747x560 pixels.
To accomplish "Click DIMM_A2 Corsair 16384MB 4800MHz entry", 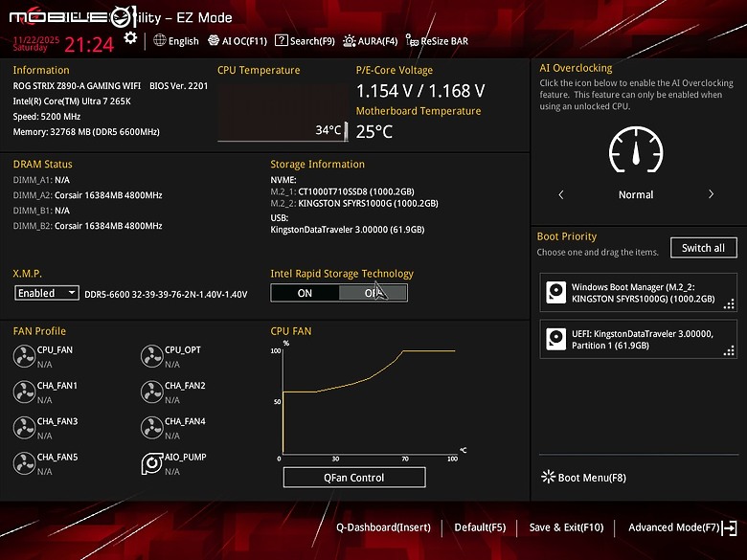I will [x=88, y=195].
